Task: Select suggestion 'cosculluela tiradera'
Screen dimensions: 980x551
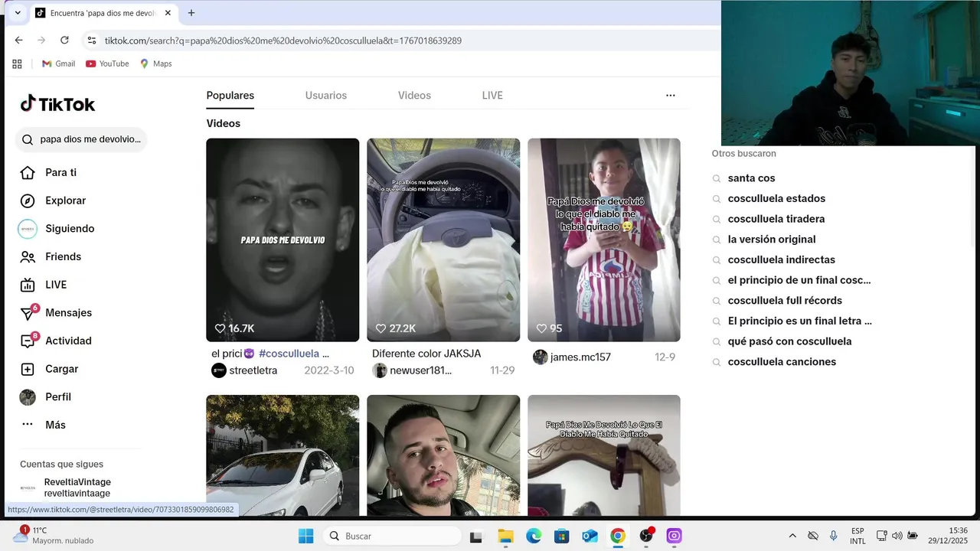Action: coord(776,219)
